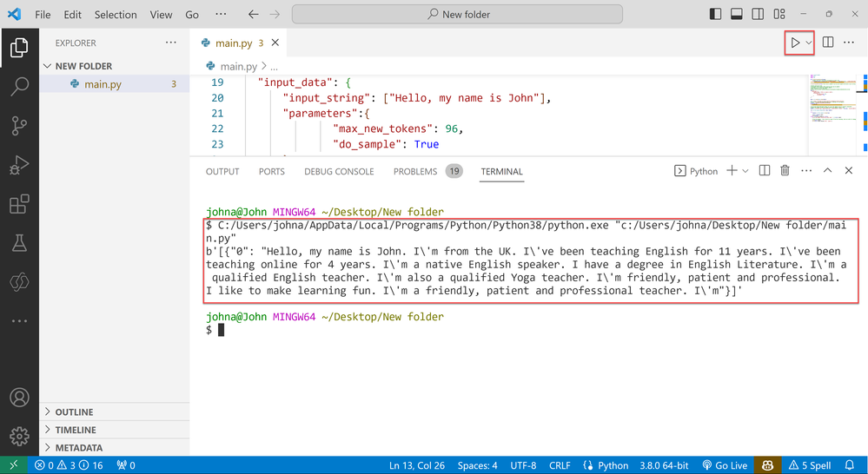
Task: Show errors and warnings in status bar
Action: [69, 465]
